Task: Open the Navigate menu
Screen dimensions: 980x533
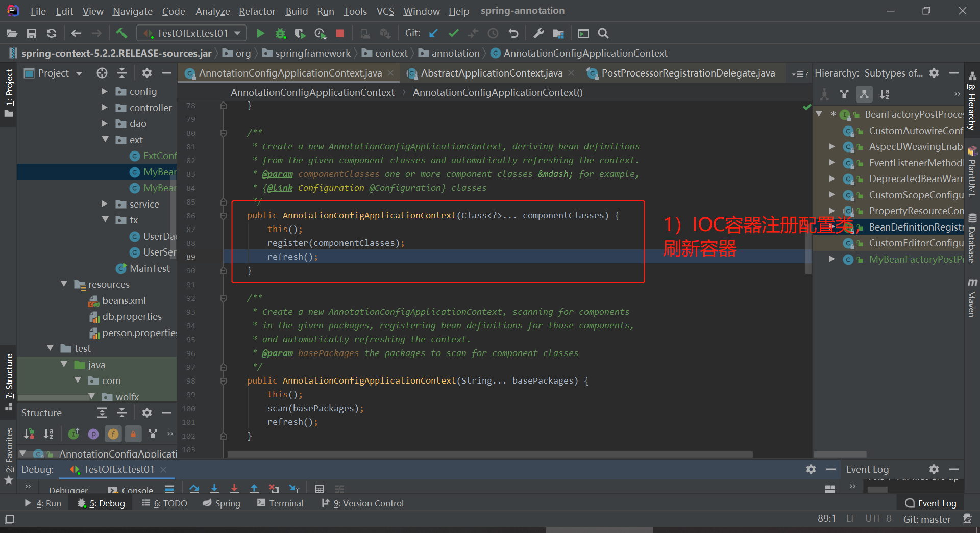Action: (133, 11)
